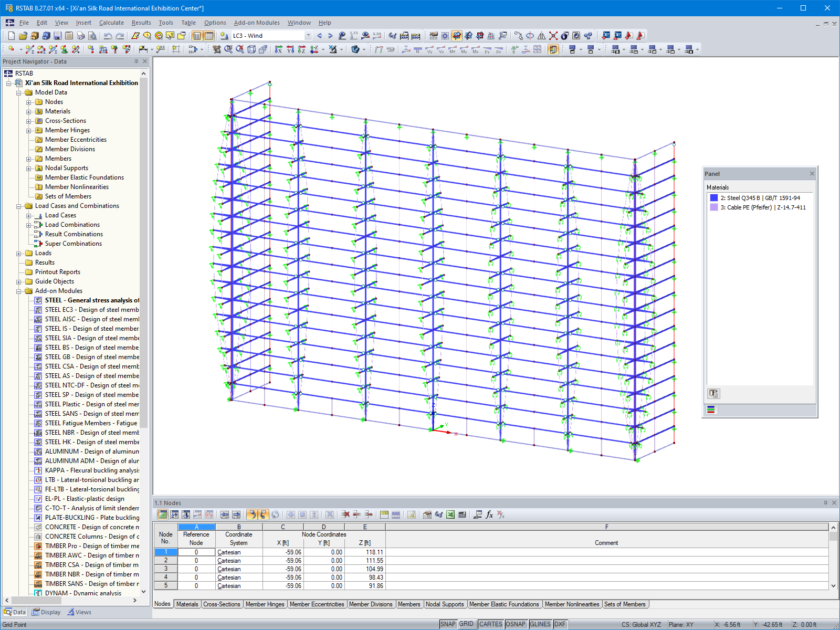This screenshot has width=840, height=630.
Task: Click the New model icon in toolbar
Action: (x=11, y=36)
